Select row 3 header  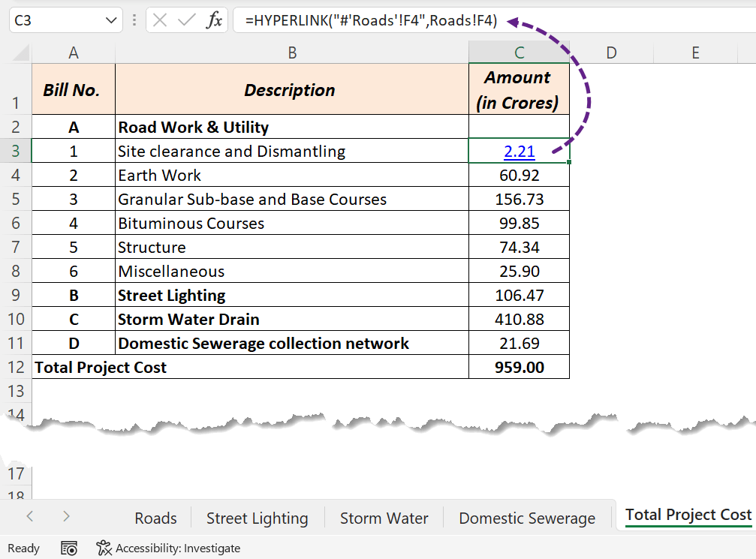[x=16, y=151]
